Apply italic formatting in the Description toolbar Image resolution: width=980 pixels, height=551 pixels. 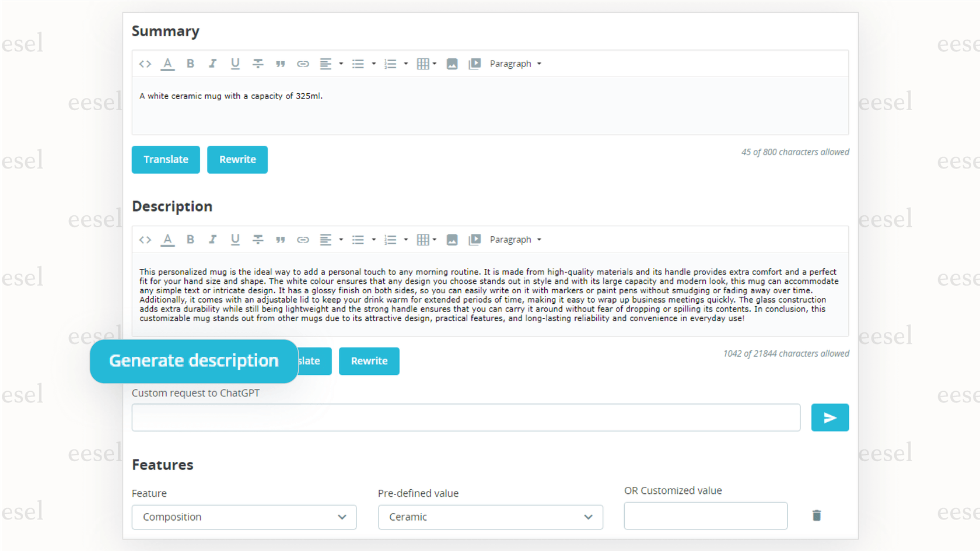(x=212, y=239)
